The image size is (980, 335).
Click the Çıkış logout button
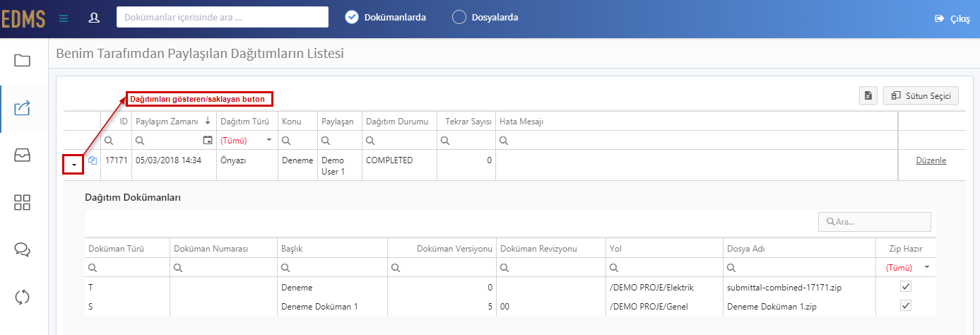(952, 18)
